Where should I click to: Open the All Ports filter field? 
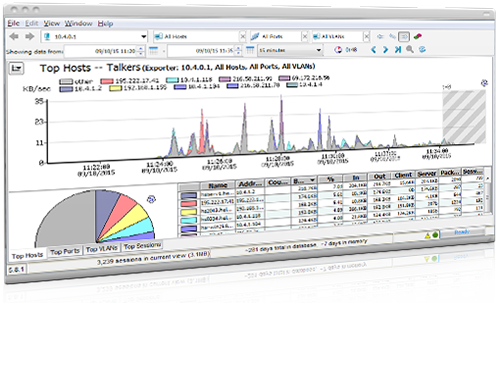click(275, 36)
